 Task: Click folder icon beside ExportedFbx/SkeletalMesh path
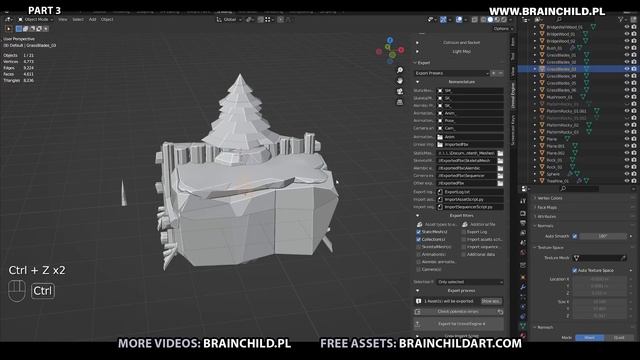[x=500, y=160]
